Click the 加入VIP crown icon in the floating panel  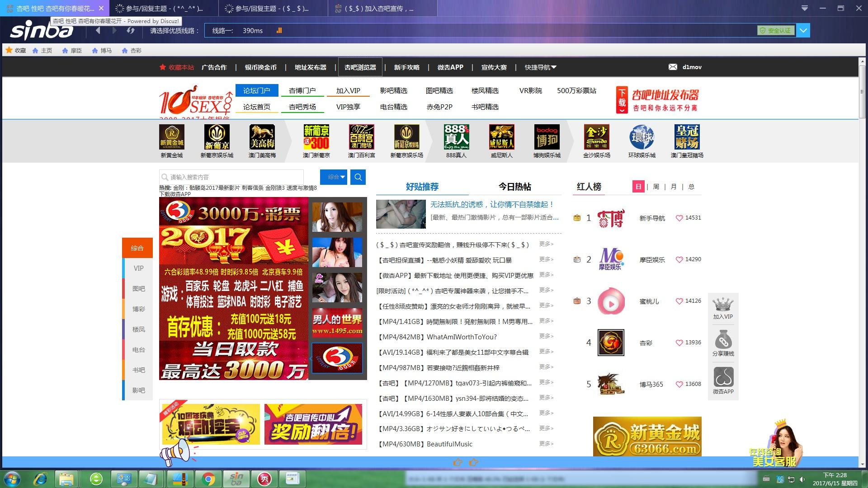coord(723,304)
